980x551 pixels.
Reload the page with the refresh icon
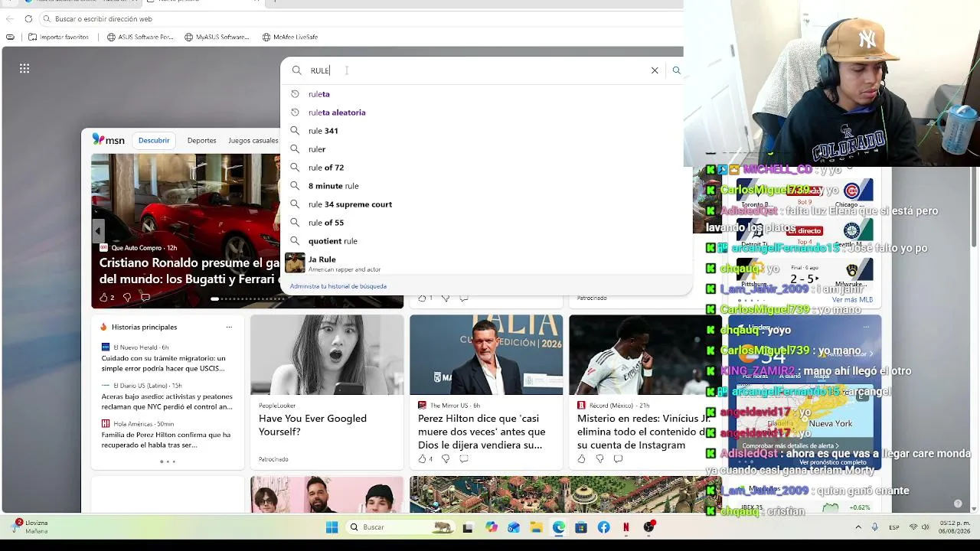[28, 19]
